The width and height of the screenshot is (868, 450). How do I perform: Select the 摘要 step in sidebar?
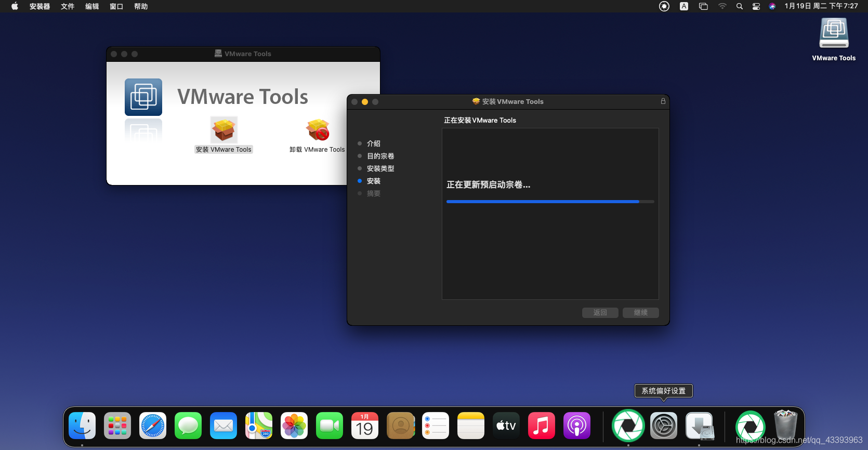click(374, 193)
